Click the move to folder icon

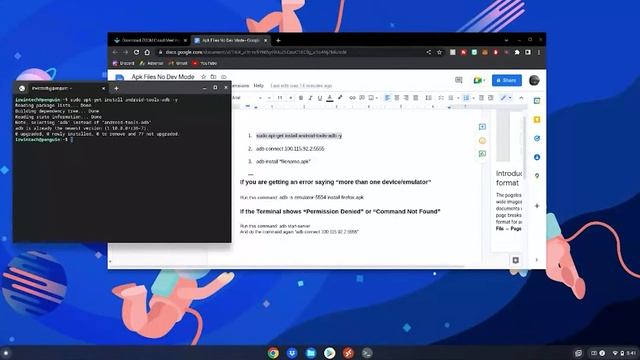coord(213,77)
